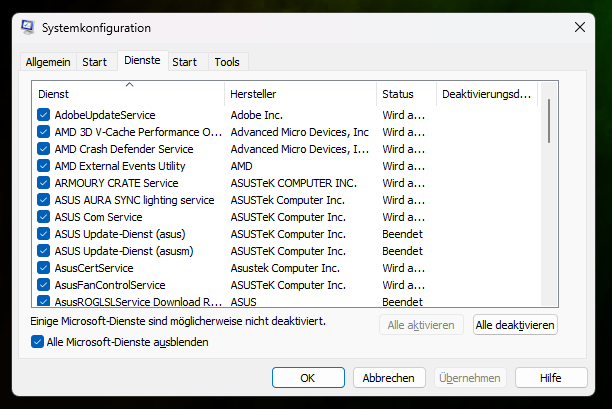This screenshot has height=409, width=612.
Task: Click Adobe Inc. manufacturer cell
Action: point(256,115)
